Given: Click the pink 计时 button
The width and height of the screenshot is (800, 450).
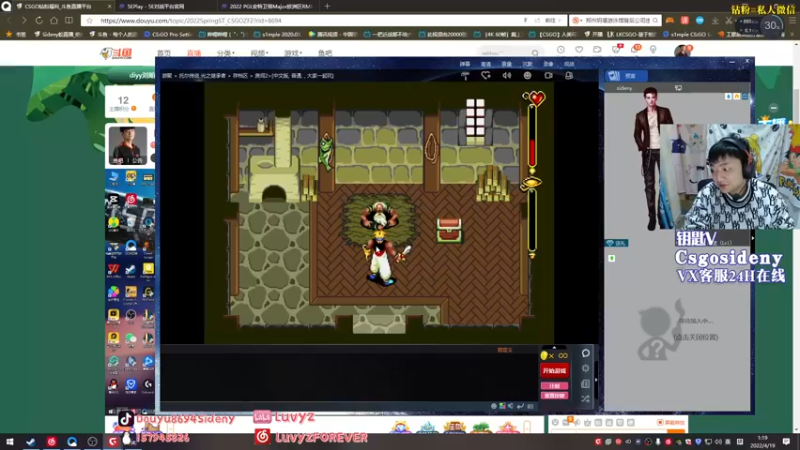Looking at the screenshot, I should tap(555, 386).
